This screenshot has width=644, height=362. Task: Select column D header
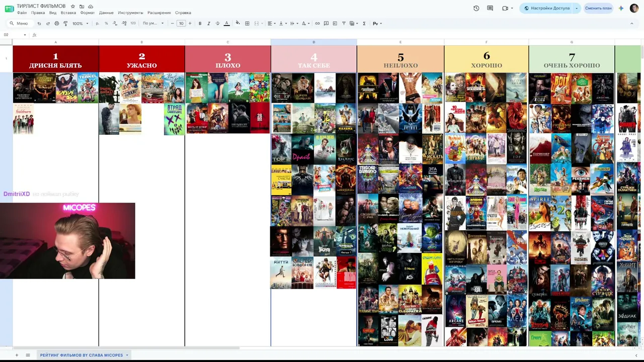point(314,42)
